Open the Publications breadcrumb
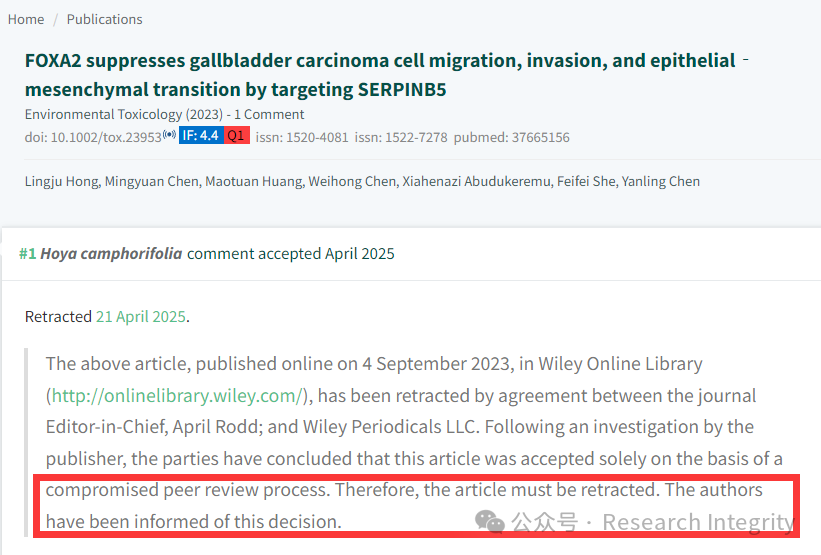821x555 pixels. [x=104, y=19]
